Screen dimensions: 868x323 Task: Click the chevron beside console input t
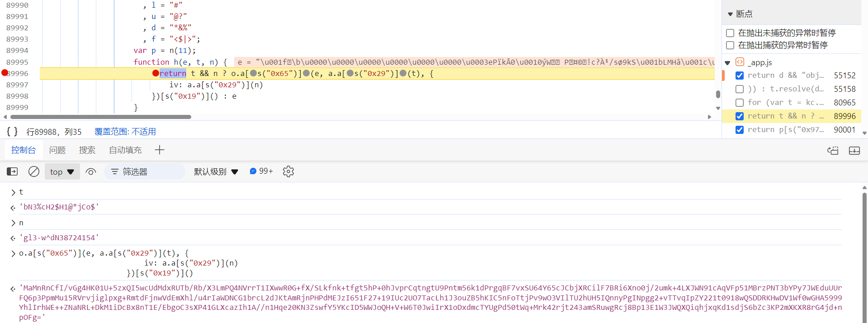click(13, 192)
